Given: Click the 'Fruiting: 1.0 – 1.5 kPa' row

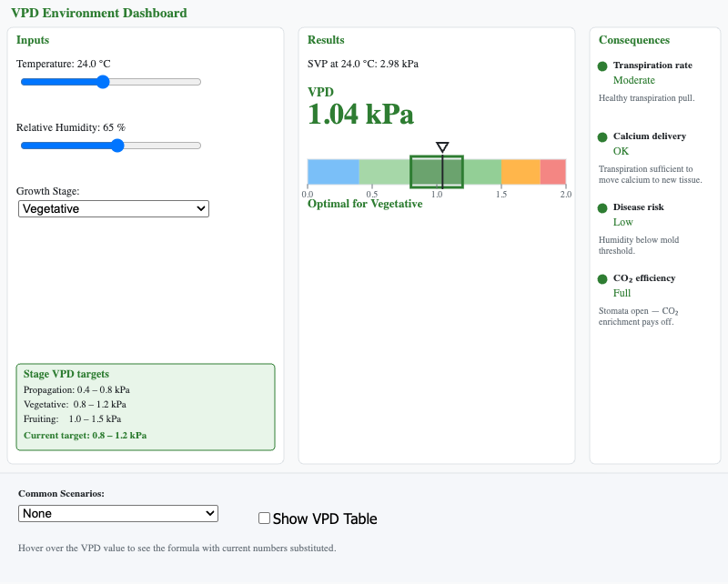Looking at the screenshot, I should 73,418.
